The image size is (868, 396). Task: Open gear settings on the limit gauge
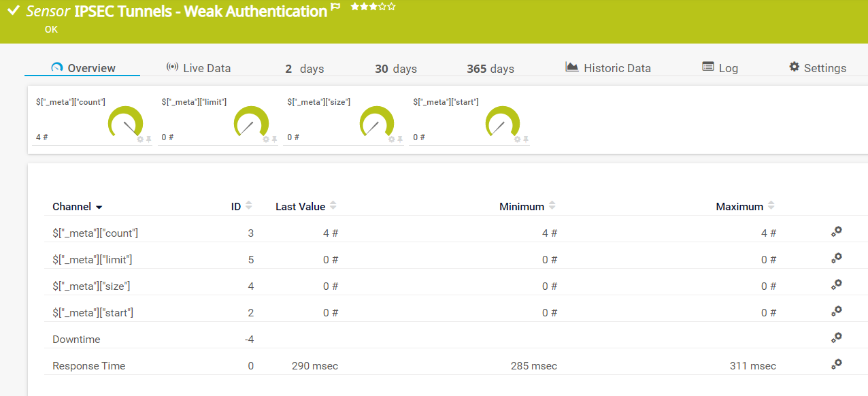(x=266, y=139)
